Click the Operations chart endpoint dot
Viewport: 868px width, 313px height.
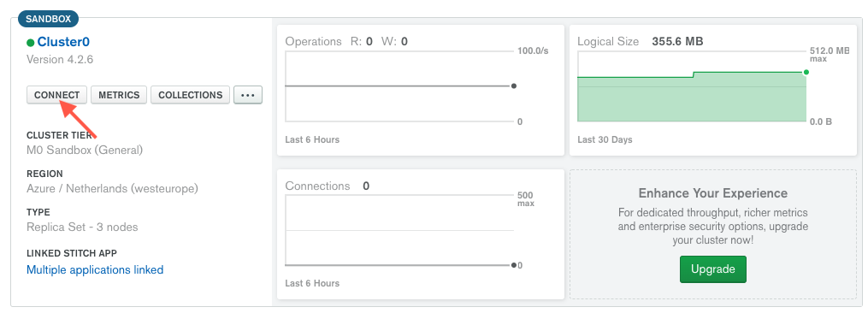[514, 86]
